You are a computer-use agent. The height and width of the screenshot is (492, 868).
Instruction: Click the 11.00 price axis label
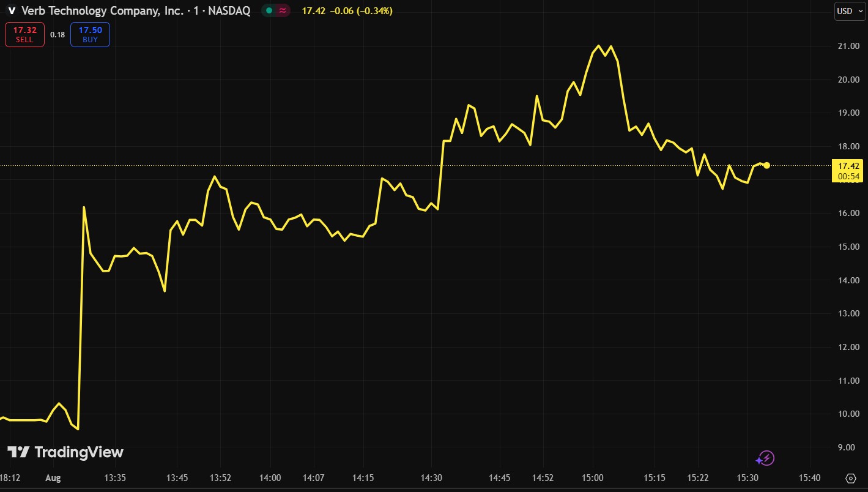coord(848,381)
